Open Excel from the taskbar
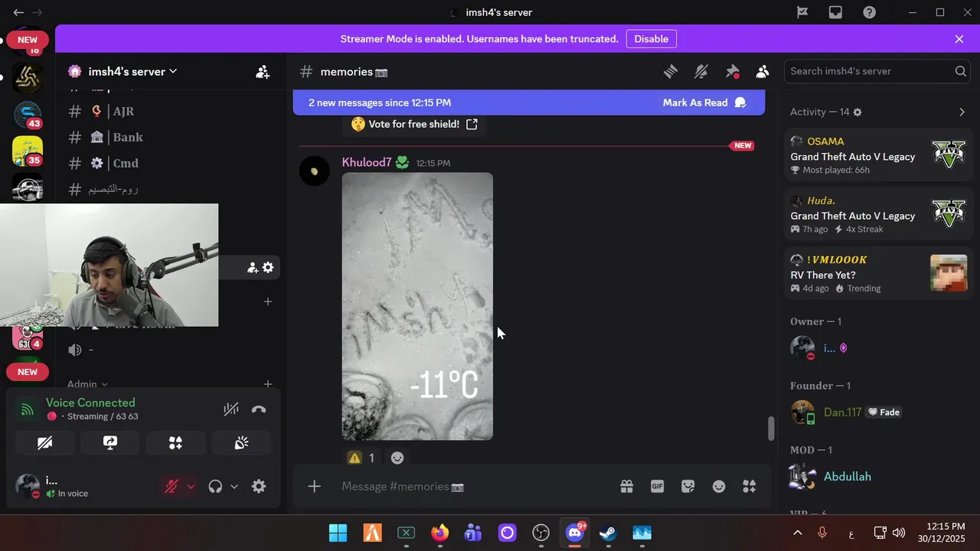This screenshot has height=551, width=980. (406, 533)
